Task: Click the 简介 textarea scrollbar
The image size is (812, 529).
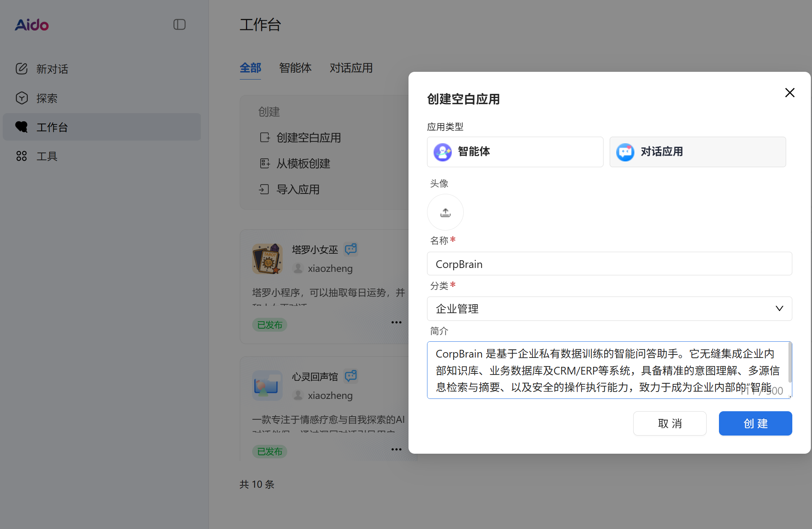Action: coord(790,363)
